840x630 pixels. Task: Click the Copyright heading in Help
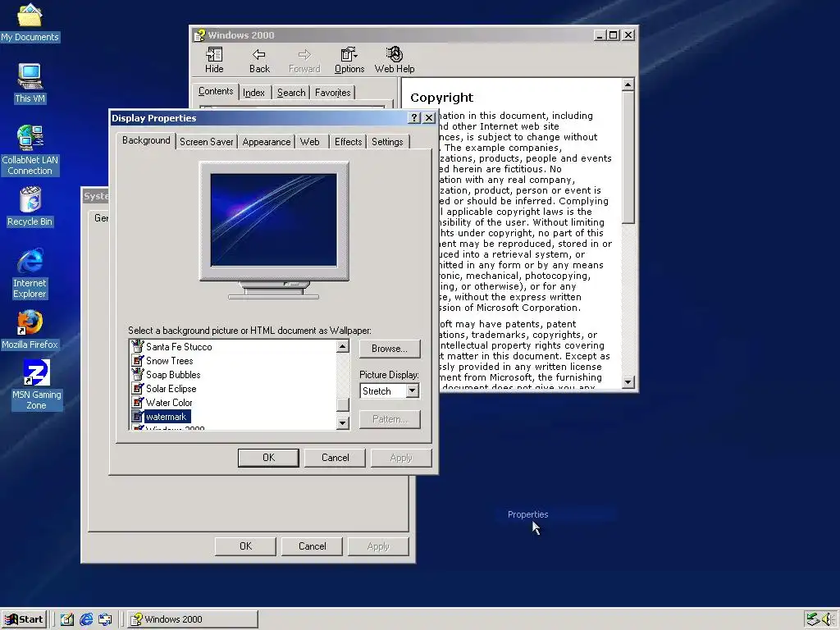[441, 98]
